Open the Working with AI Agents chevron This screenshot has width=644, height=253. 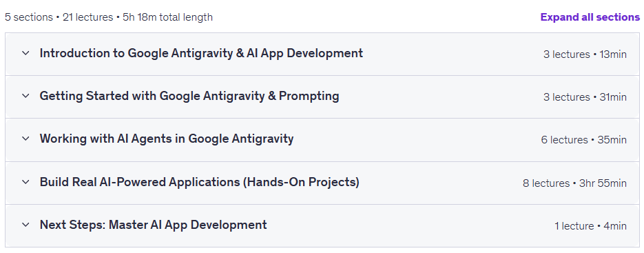(x=26, y=139)
